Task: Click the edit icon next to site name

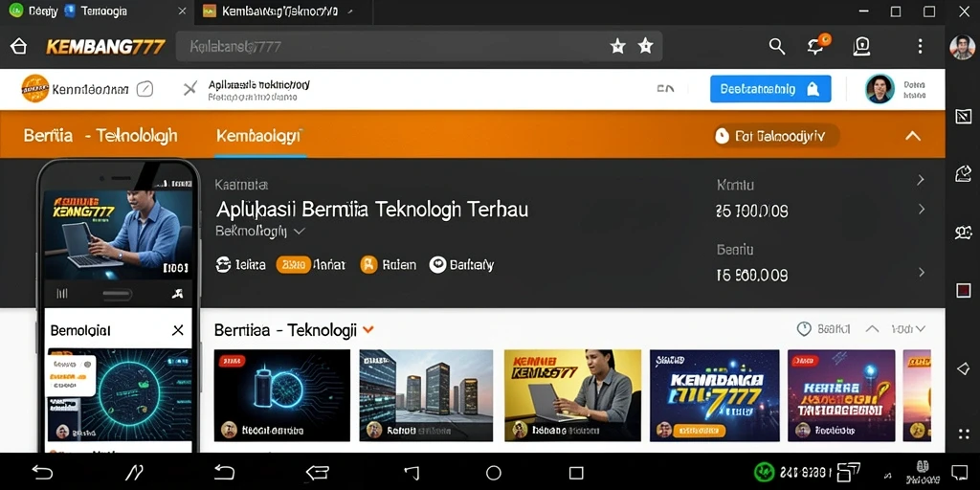Action: [145, 89]
